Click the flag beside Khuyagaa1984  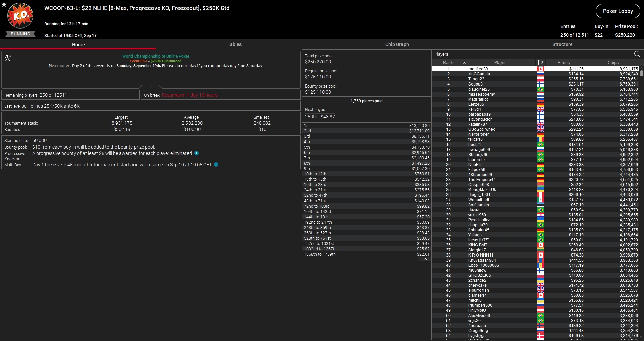(x=540, y=260)
